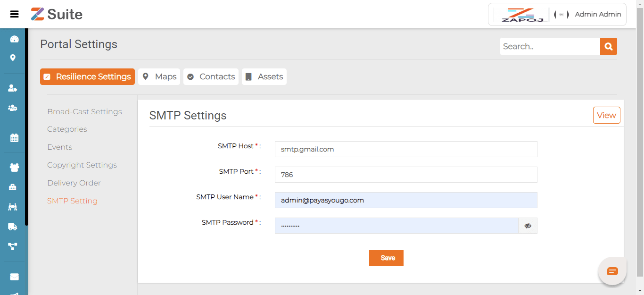Screen dimensions: 644x295
Task: Open Copyright Settings from the side menu
Action: (82, 165)
